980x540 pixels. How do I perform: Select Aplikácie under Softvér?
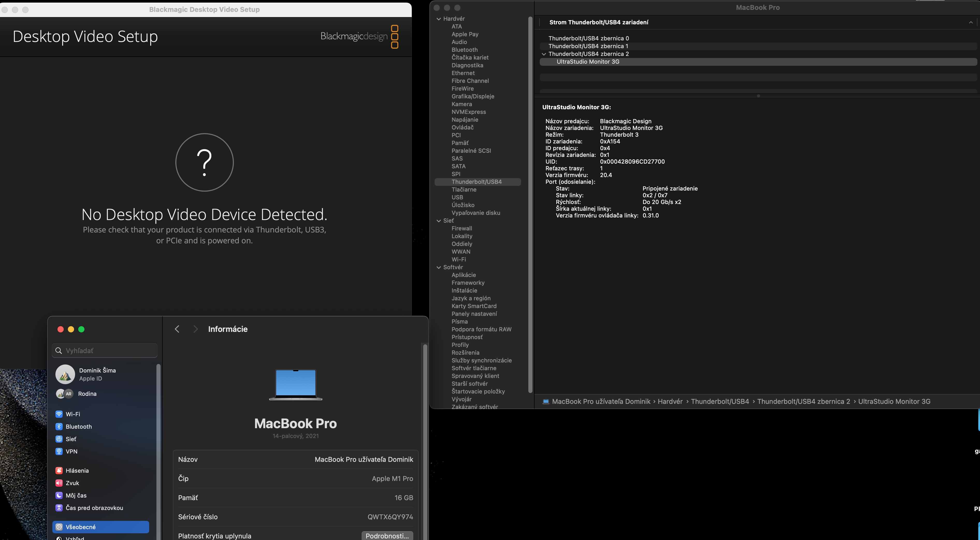463,275
